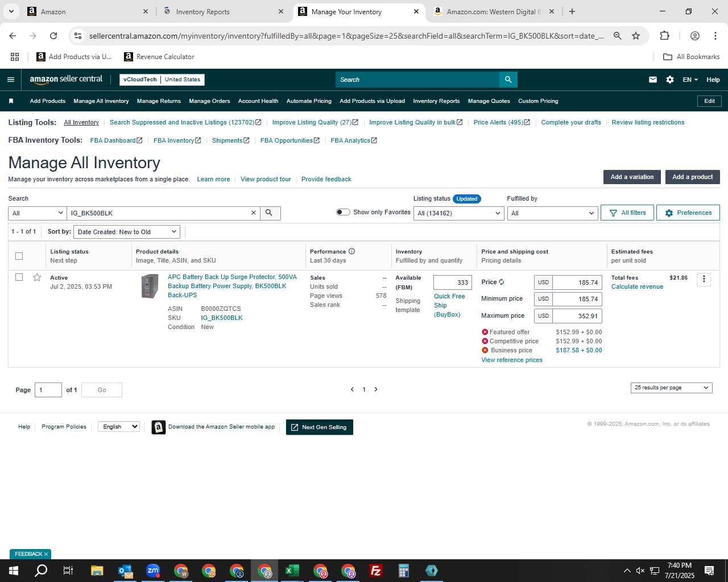Screen dimensions: 728x582
Task: Open the search field All dropdown
Action: click(38, 213)
